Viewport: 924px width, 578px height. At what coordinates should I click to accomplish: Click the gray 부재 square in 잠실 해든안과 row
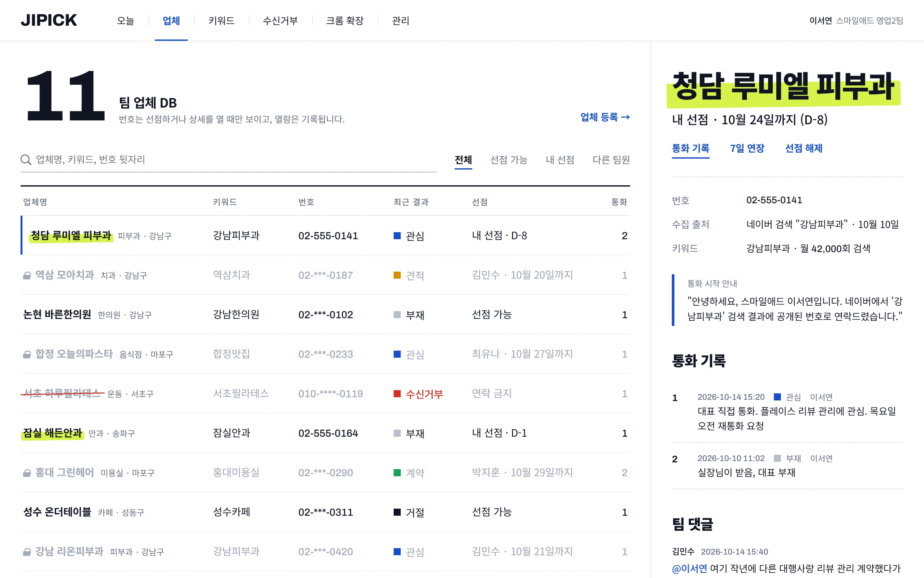point(397,433)
